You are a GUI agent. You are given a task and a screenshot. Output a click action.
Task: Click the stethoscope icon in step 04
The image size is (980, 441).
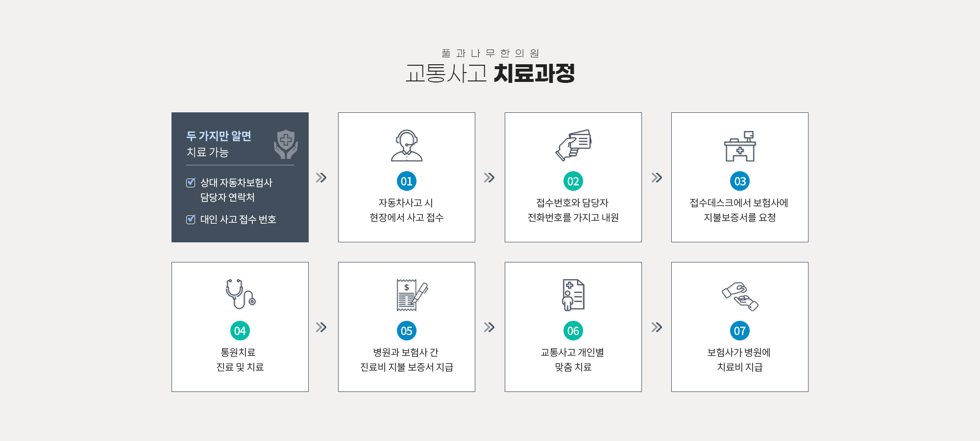pos(241,294)
